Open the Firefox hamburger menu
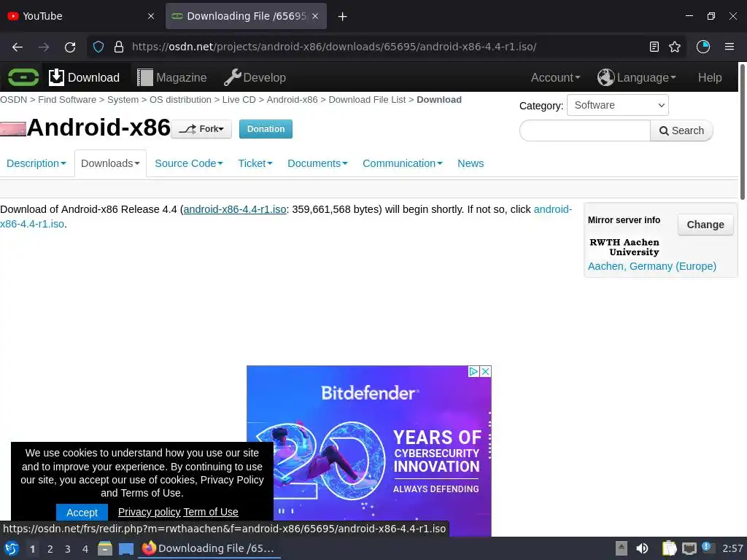This screenshot has height=560, width=747. 729,47
